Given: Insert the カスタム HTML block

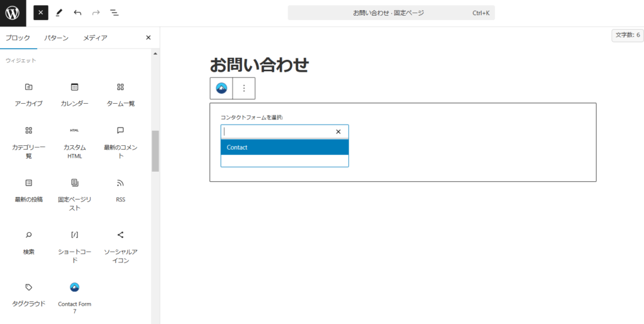Looking at the screenshot, I should click(x=74, y=143).
